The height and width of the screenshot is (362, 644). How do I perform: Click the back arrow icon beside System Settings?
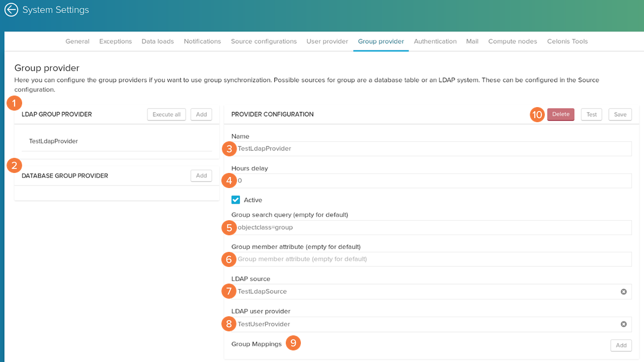(x=11, y=10)
